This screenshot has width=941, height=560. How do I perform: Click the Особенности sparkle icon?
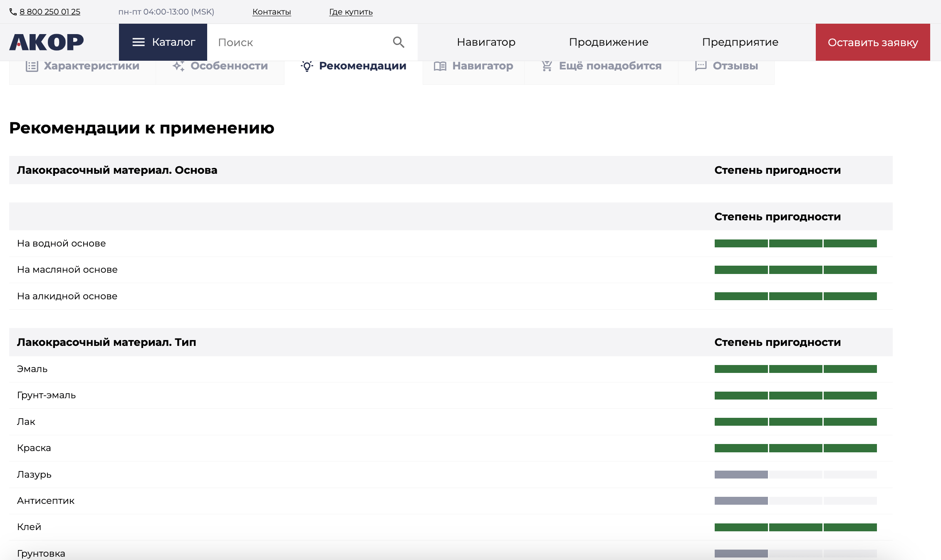178,66
